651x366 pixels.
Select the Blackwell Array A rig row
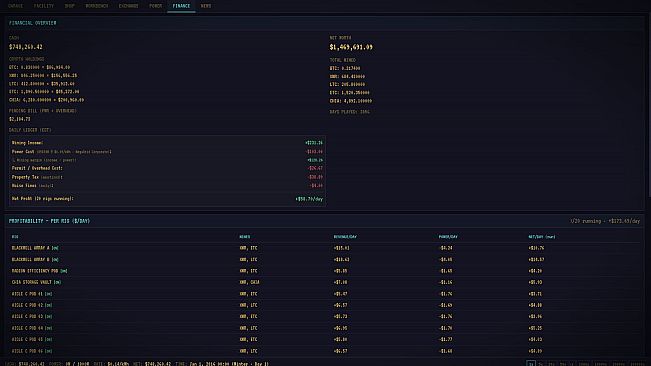point(325,248)
